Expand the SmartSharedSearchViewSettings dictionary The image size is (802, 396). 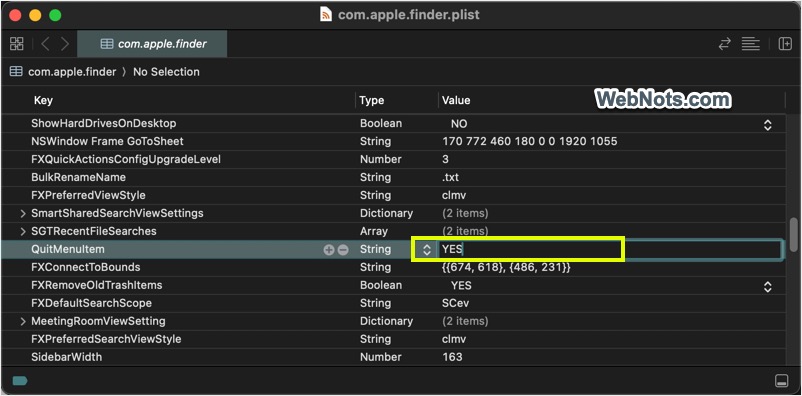pos(23,213)
